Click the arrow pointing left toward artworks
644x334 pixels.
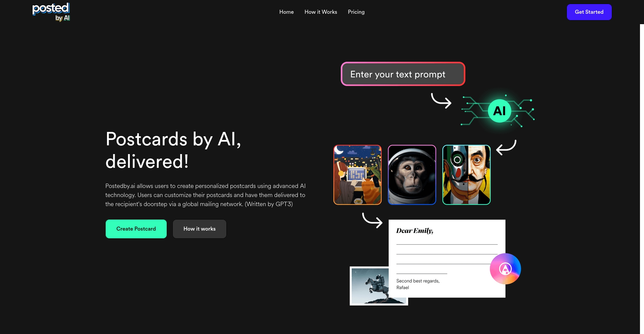click(x=506, y=147)
